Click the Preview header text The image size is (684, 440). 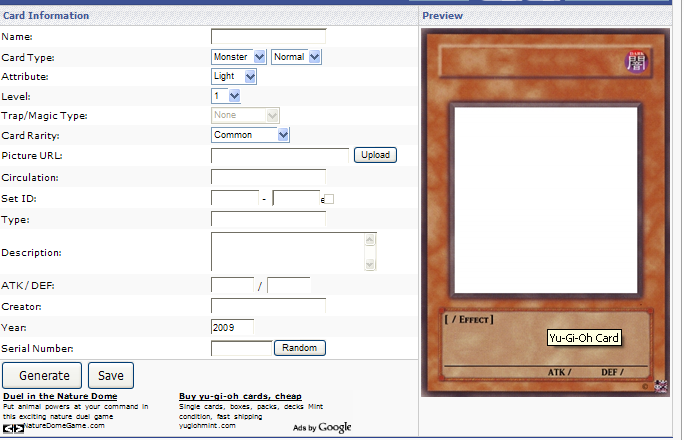442,16
